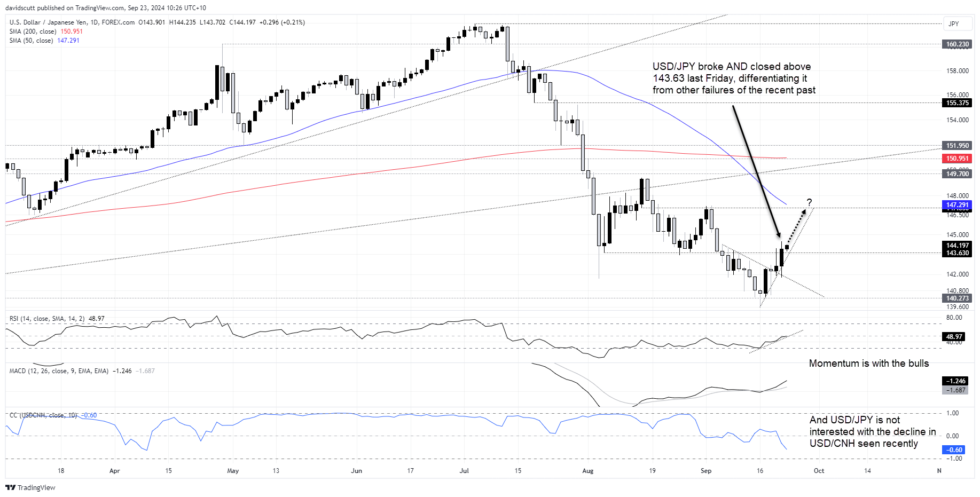Click the blue 147.291 SMA 50 price label
Screen dimensions: 980x497
coord(957,205)
